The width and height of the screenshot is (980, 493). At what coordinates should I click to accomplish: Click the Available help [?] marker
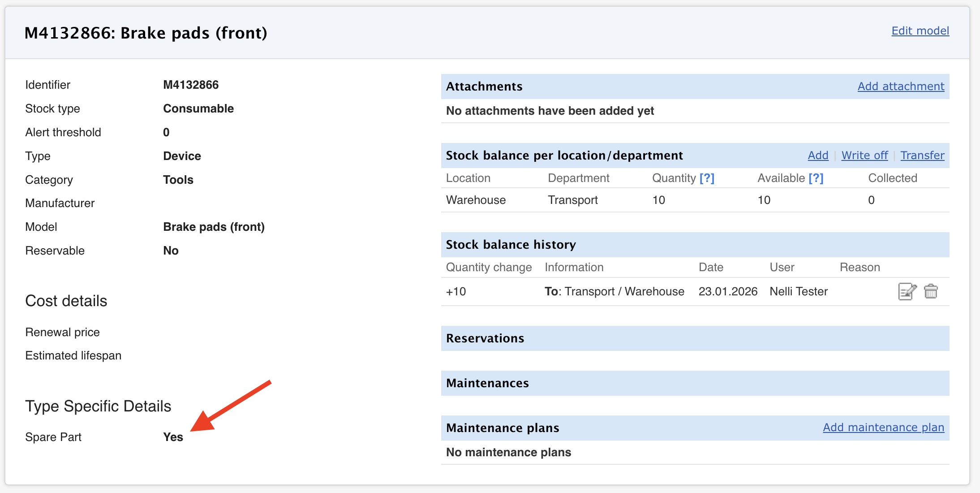pos(816,178)
